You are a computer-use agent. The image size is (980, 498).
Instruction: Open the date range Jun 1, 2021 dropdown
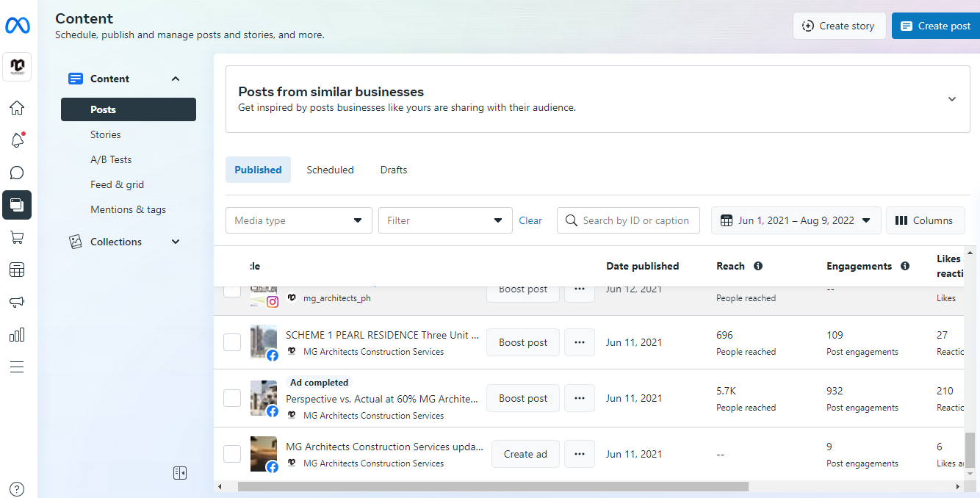pos(796,220)
